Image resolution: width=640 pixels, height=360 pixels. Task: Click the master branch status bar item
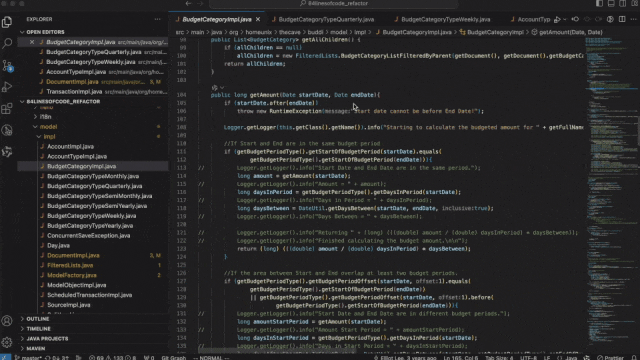[x=28, y=358]
